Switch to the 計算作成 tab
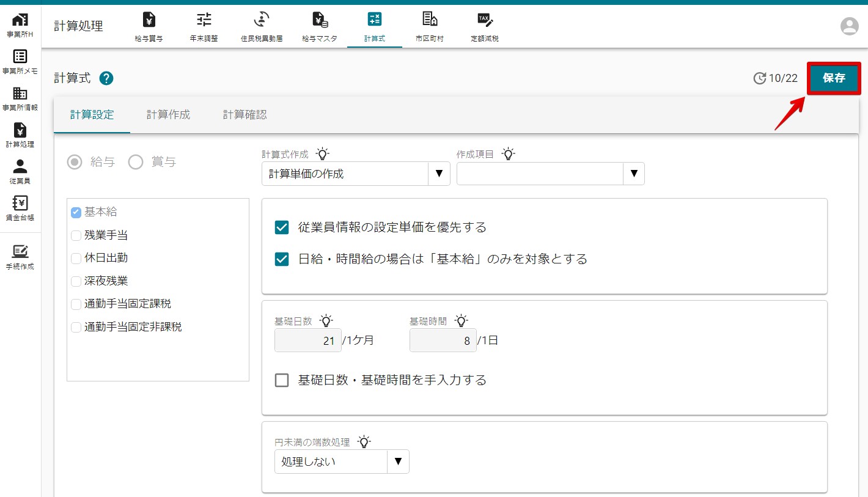Screen dimensions: 868x497 [x=168, y=115]
